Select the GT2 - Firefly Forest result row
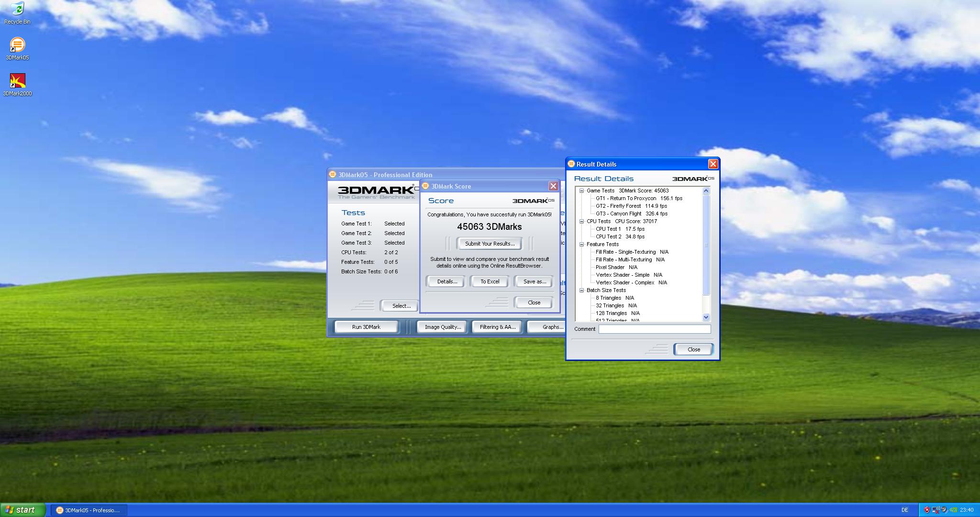980x517 pixels. [631, 206]
